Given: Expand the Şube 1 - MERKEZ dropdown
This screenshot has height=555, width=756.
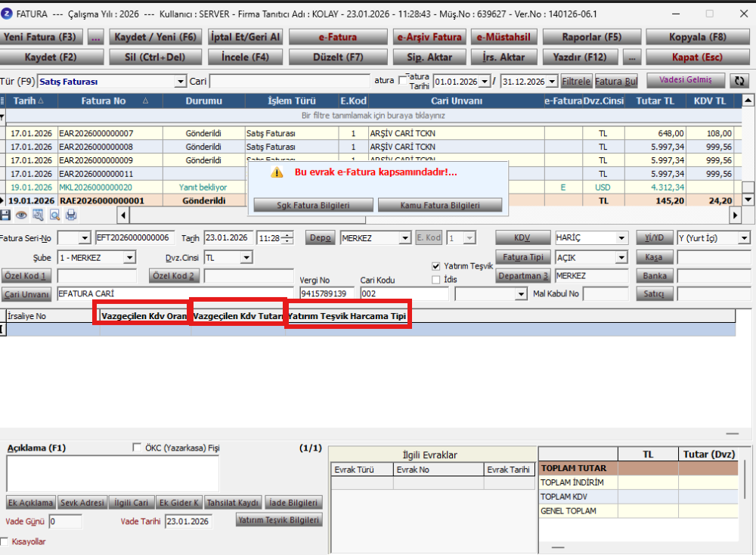Looking at the screenshot, I should point(129,258).
